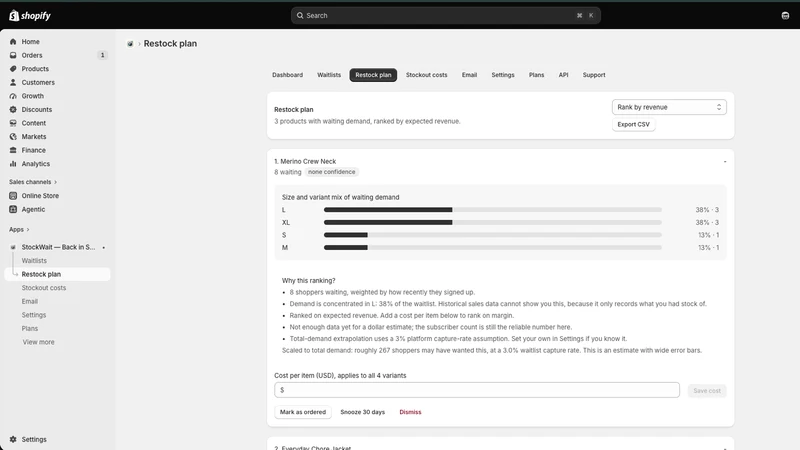Click the Orders badge showing 1
This screenshot has height=450, width=800.
pyautogui.click(x=102, y=55)
